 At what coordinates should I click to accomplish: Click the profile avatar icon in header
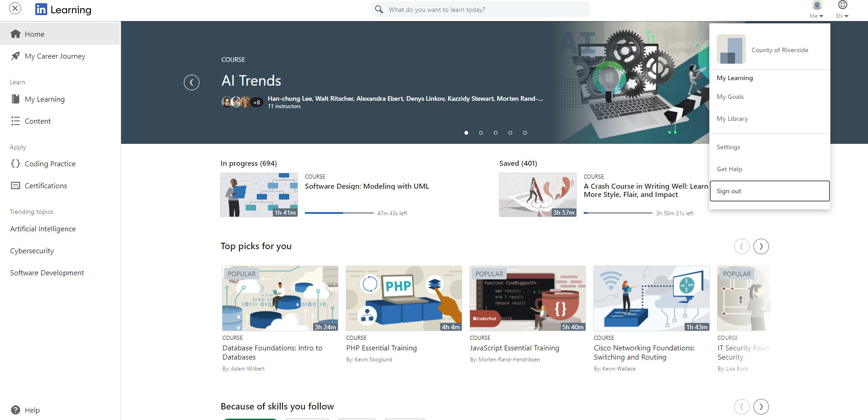tap(817, 5)
